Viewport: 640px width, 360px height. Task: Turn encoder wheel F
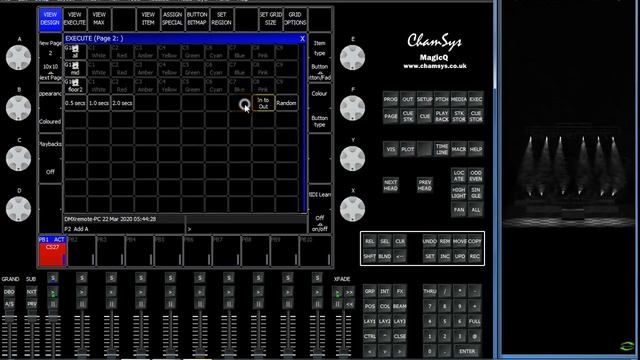(352, 108)
